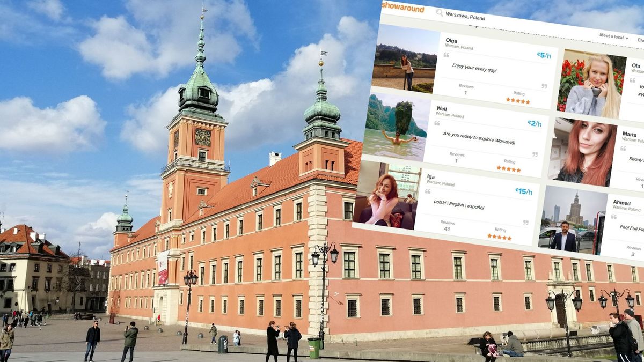644x362 pixels.
Task: Open Olga's profile
Action: (452, 41)
